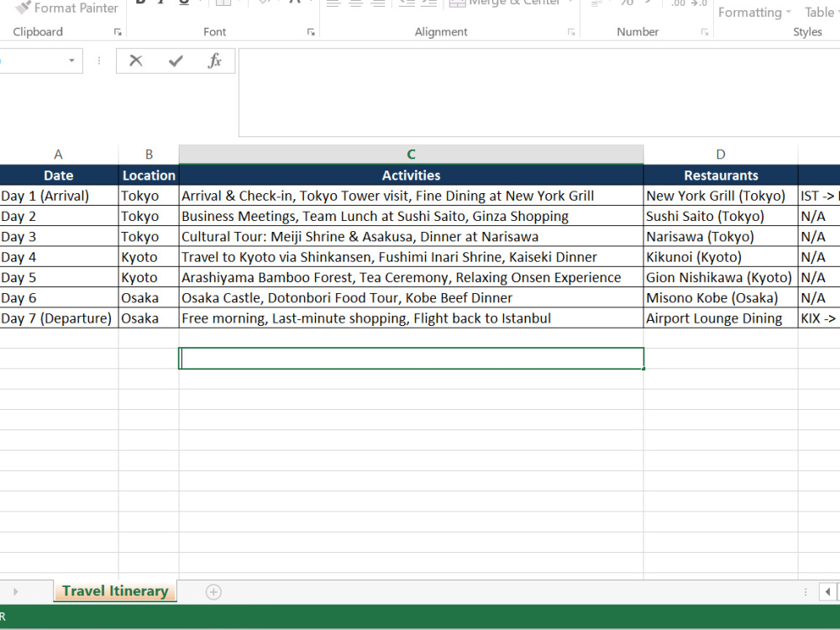The height and width of the screenshot is (630, 840).
Task: Open Insert Function with the fx icon
Action: [215, 60]
